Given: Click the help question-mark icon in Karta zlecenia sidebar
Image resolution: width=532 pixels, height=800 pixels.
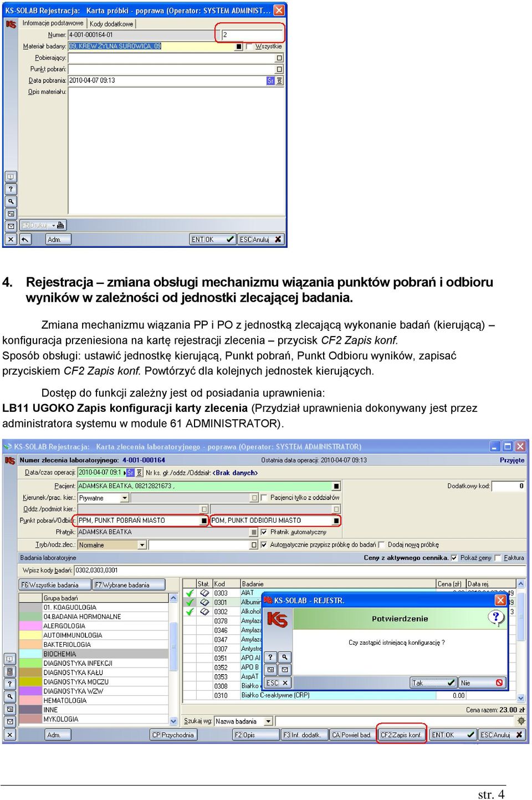Looking at the screenshot, I should (x=9, y=684).
